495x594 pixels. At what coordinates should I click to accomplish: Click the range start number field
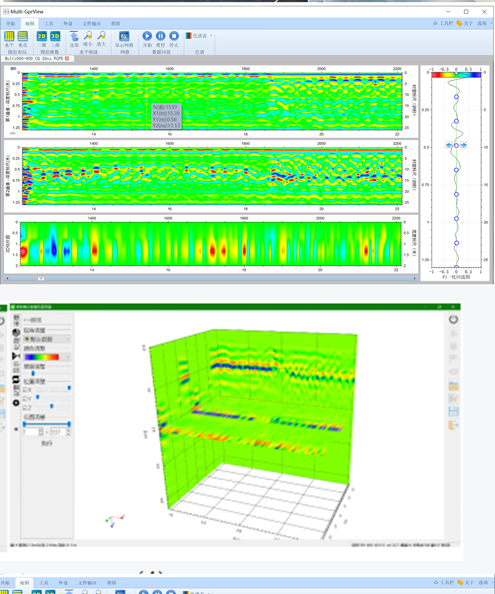tap(30, 432)
